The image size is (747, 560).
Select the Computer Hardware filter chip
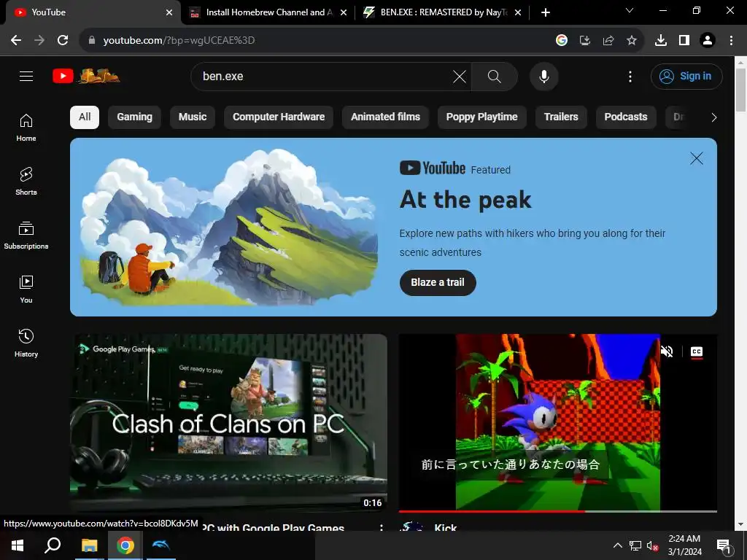point(279,117)
